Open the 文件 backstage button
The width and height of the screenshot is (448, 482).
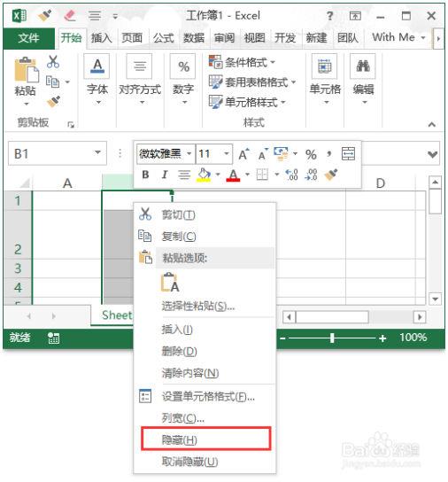29,38
